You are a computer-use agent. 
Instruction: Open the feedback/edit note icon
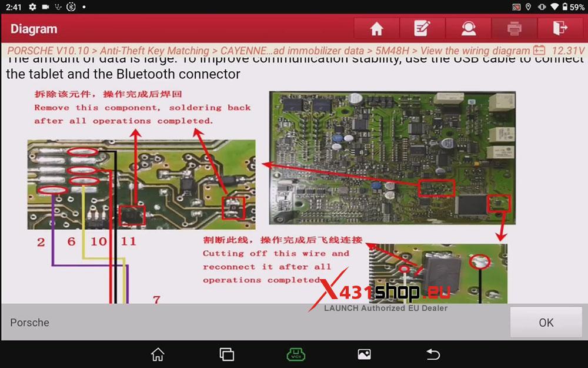[x=422, y=28]
